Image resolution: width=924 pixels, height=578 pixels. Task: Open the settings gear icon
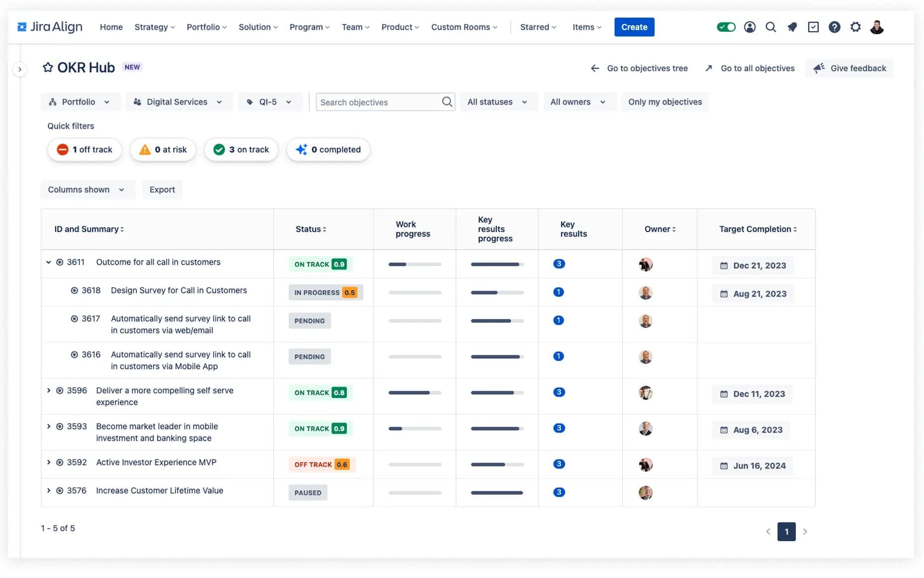tap(856, 27)
